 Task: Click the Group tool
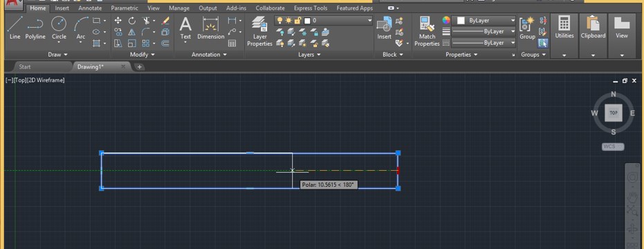point(527,28)
